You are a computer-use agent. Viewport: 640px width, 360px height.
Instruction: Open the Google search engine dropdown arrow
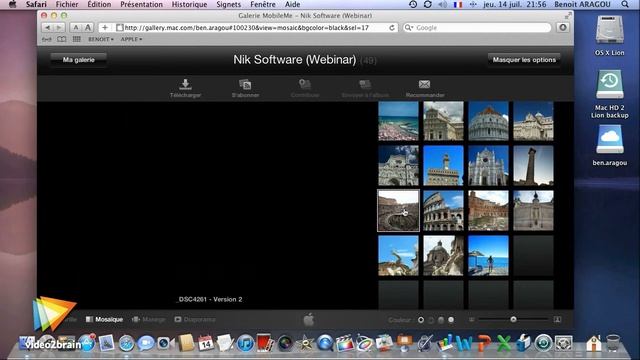(409, 28)
